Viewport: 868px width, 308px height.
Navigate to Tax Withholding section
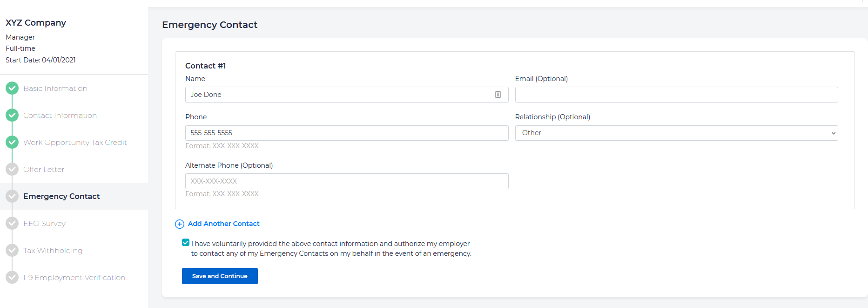pyautogui.click(x=53, y=250)
